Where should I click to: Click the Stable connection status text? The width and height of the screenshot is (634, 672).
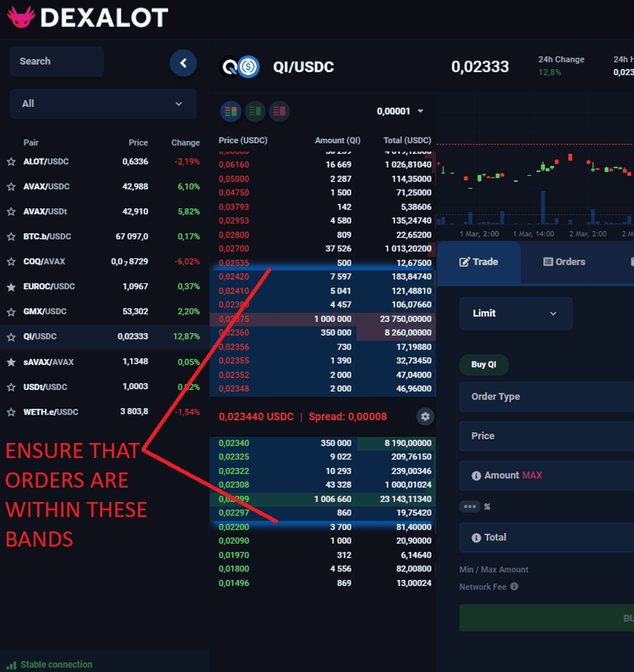[x=56, y=665]
